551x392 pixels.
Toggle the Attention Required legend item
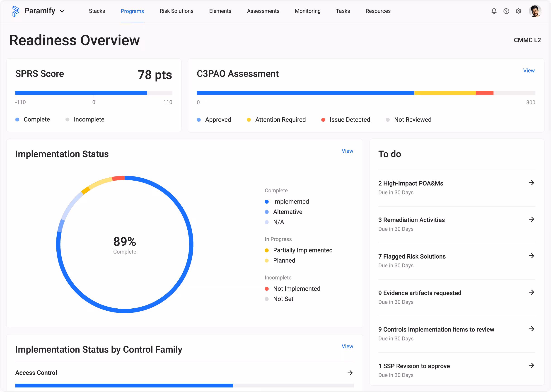280,120
